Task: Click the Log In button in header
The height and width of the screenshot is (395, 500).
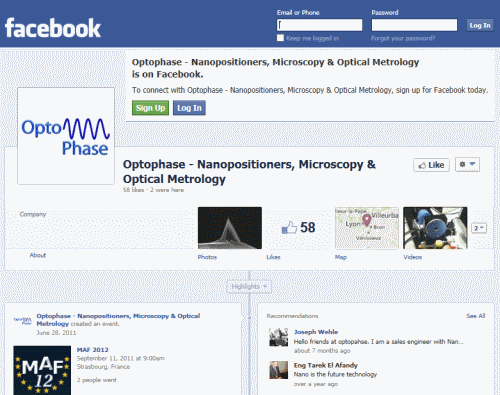Action: tap(480, 25)
